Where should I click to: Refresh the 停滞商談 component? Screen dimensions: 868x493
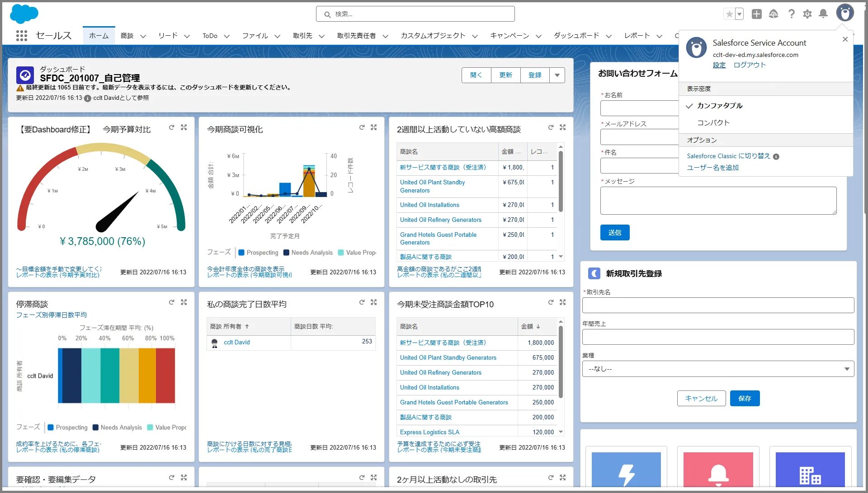pos(171,302)
